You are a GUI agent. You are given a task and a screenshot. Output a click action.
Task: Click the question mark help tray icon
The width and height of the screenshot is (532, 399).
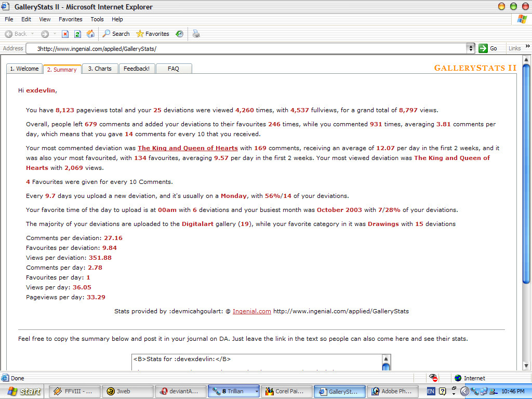pyautogui.click(x=442, y=391)
